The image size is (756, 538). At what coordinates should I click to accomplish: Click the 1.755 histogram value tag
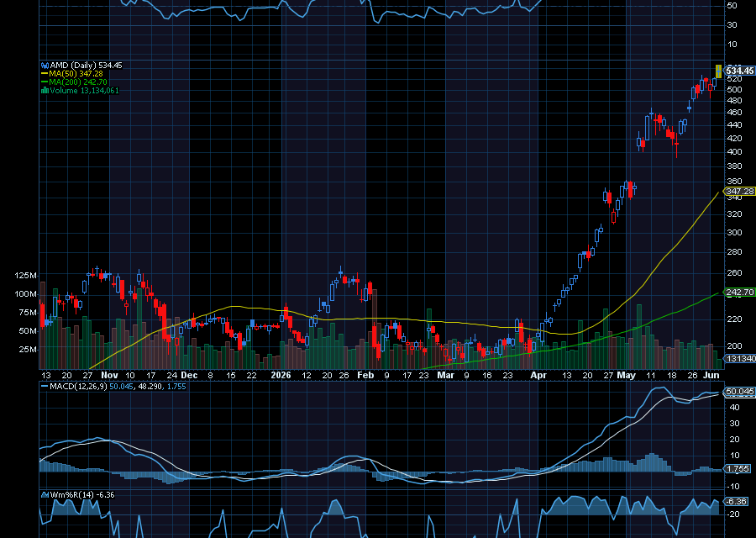click(x=738, y=468)
